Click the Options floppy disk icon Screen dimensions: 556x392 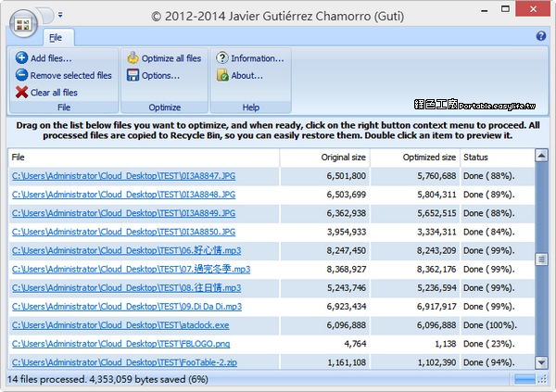pyautogui.click(x=133, y=75)
